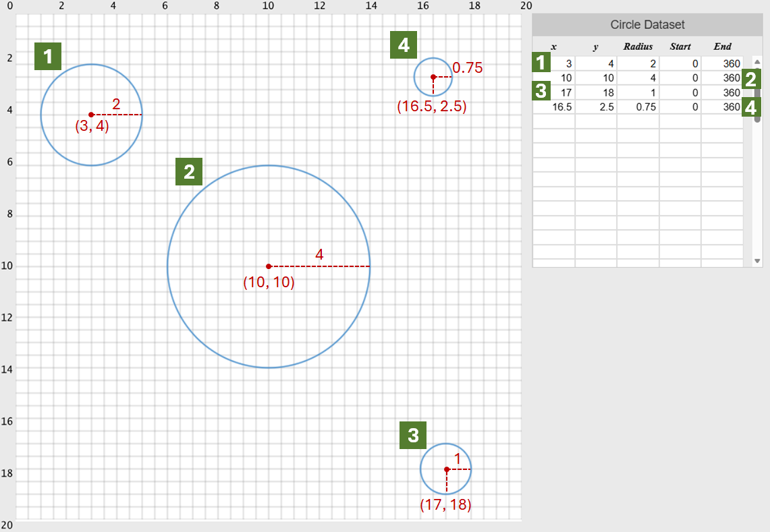Select marker 3 beside the 17,18 row
Viewport: 770px width, 532px height.
[x=540, y=92]
